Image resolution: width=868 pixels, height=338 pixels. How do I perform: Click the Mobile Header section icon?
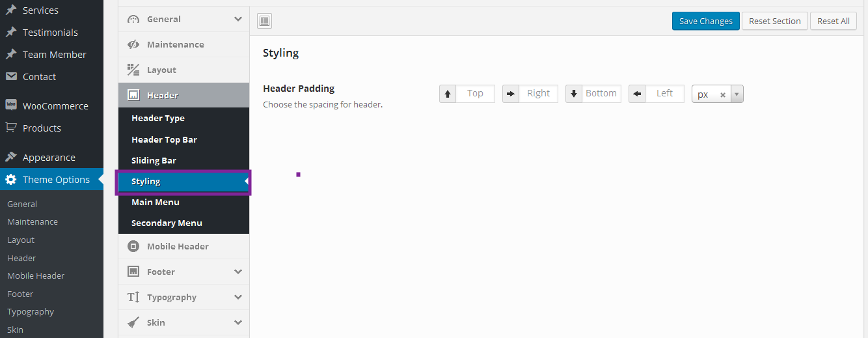click(133, 246)
